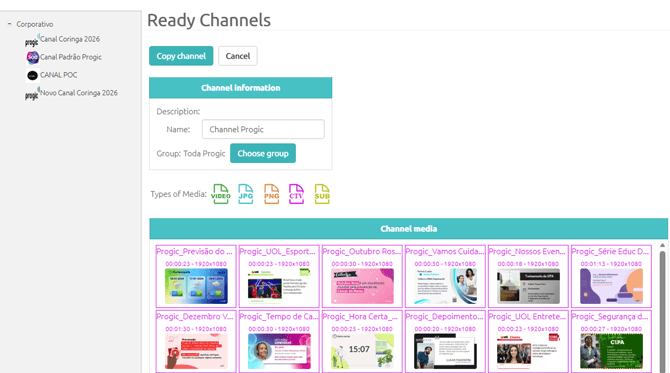Click the VIDEO media type icon

pyautogui.click(x=220, y=194)
